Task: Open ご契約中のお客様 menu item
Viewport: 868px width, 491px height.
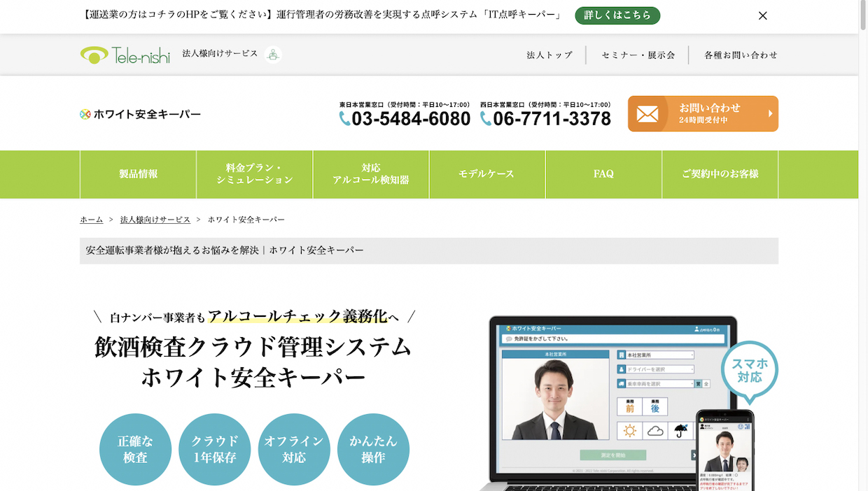Action: (720, 174)
